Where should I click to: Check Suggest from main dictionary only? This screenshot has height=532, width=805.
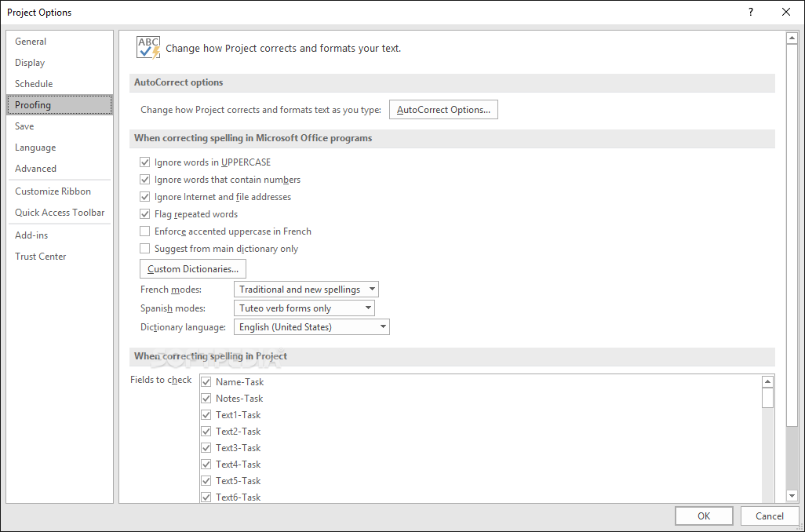tap(144, 249)
